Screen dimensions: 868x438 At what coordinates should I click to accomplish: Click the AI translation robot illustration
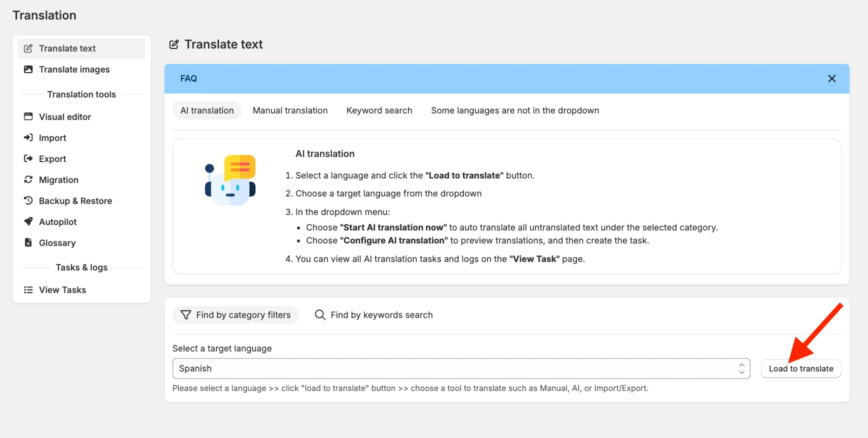coord(230,180)
